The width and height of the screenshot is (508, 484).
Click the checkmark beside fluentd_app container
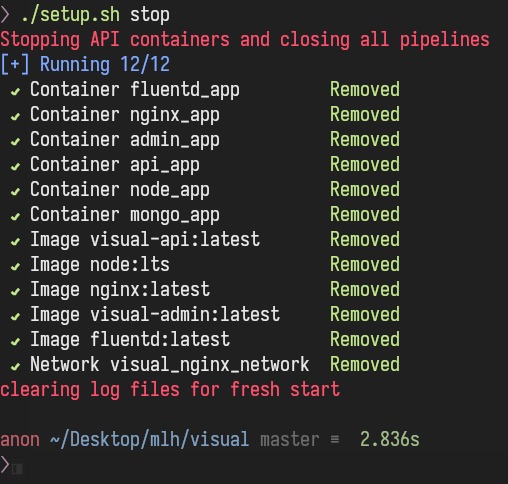[x=15, y=91]
